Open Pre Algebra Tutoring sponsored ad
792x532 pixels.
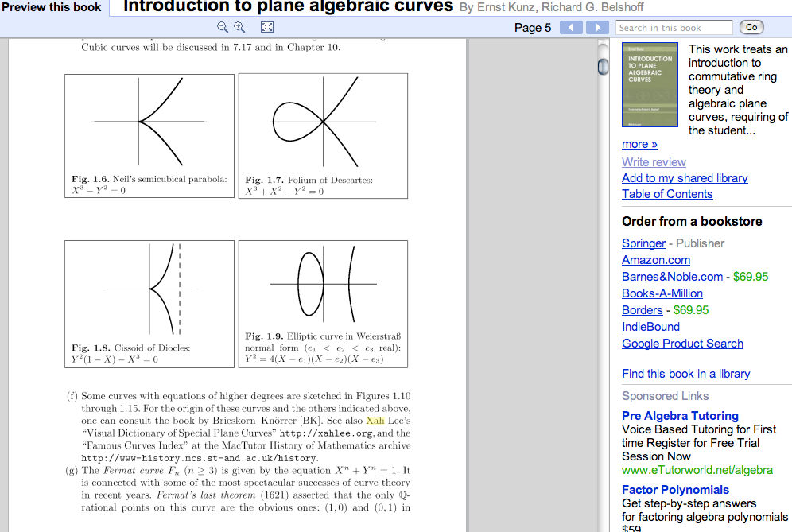point(680,416)
